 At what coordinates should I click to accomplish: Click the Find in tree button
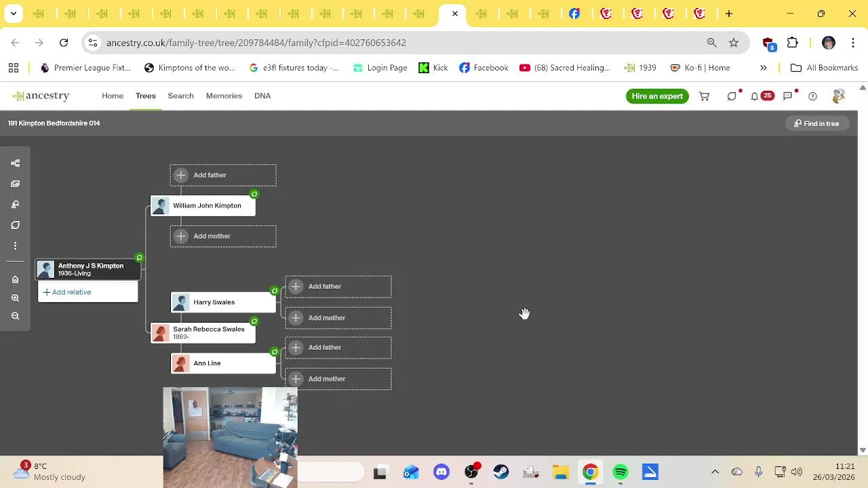tap(816, 123)
